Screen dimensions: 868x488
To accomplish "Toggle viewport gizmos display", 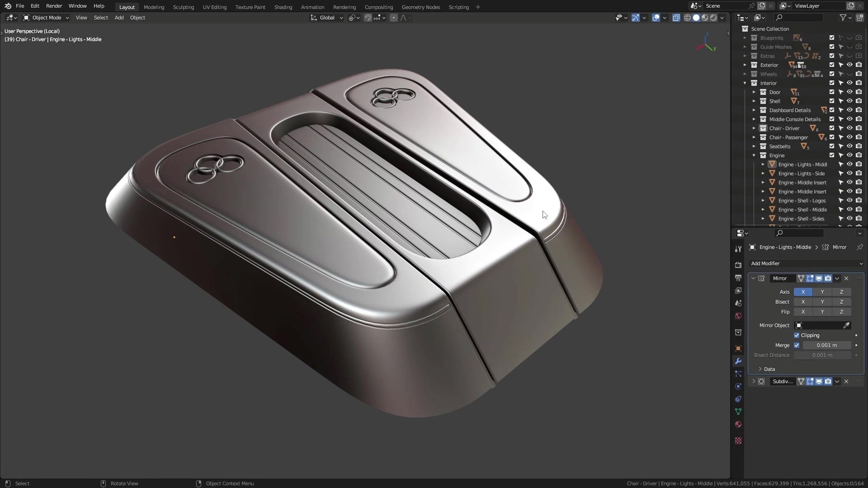I will click(636, 18).
